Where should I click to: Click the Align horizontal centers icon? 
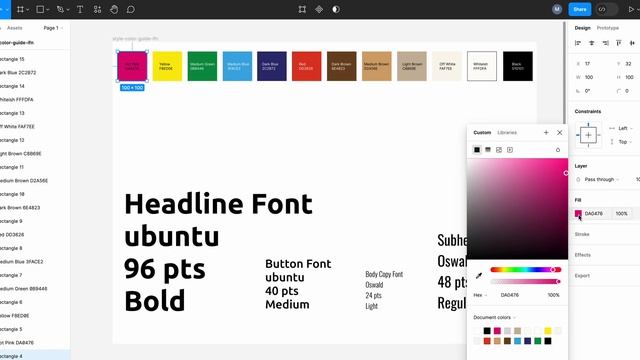(591, 43)
